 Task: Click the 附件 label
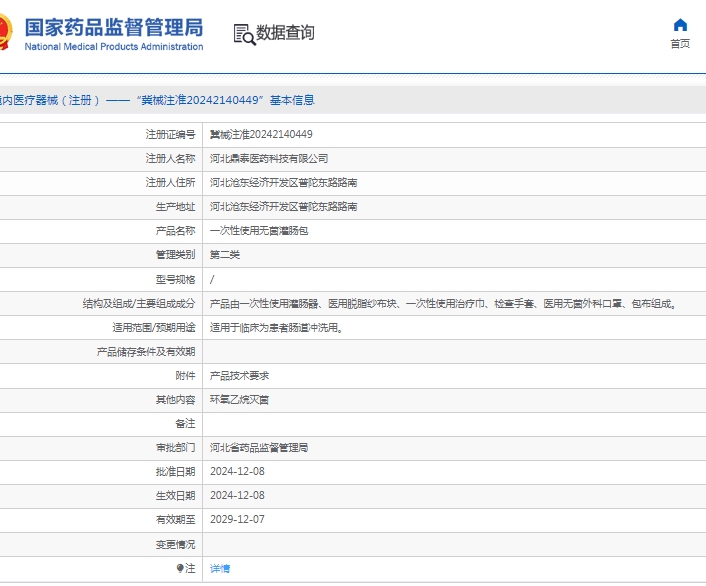click(x=186, y=376)
